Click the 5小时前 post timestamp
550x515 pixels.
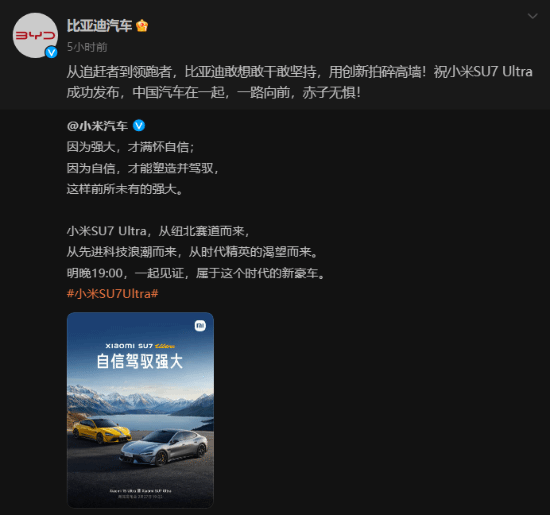click(x=87, y=47)
